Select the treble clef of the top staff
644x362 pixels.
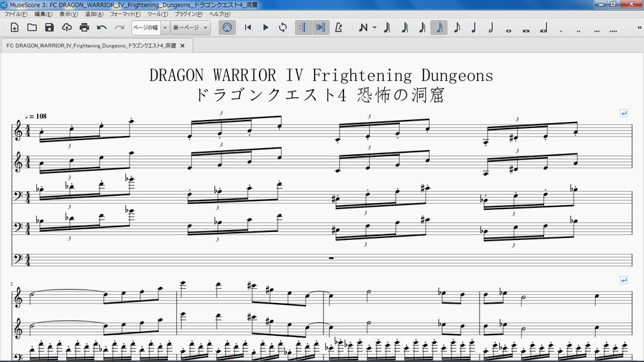18,131
